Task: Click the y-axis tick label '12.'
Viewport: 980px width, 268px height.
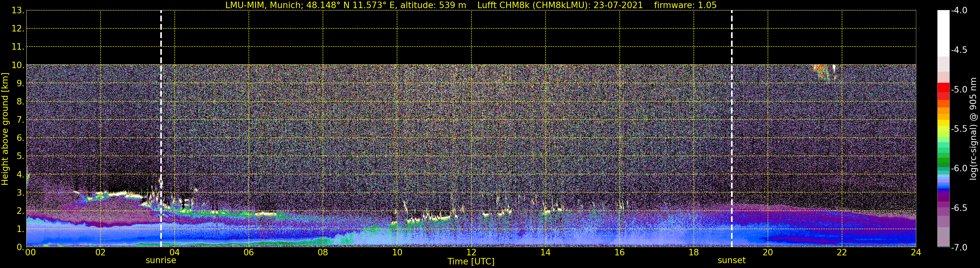Action: coord(18,29)
